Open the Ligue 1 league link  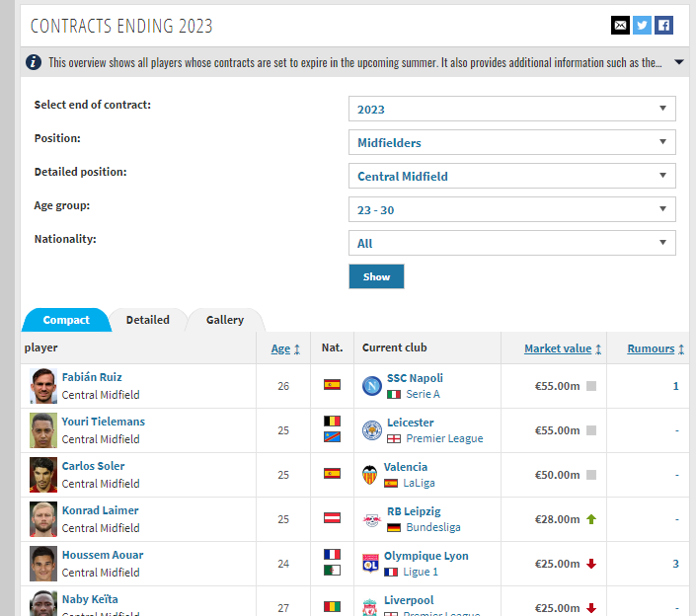[x=421, y=572]
